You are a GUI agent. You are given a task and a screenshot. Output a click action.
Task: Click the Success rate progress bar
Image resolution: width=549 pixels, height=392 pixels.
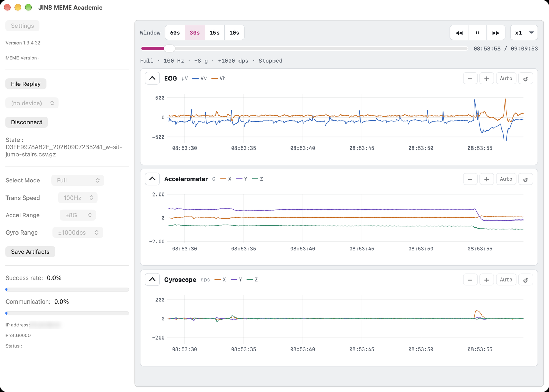[67, 289]
